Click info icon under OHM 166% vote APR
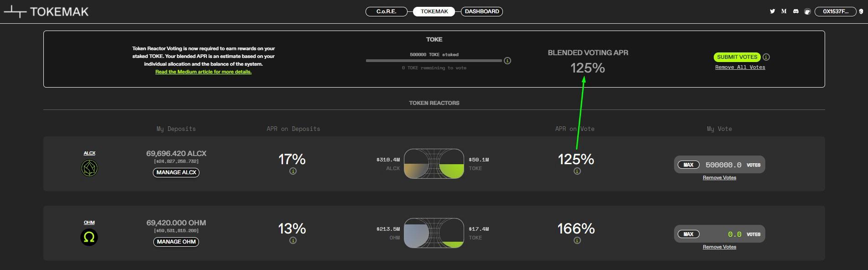Viewport: 868px width, 270px height. pos(577,240)
